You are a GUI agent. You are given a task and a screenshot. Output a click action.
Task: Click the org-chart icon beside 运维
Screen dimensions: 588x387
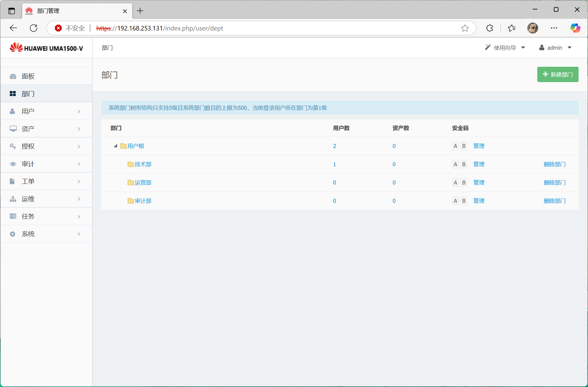[13, 199]
